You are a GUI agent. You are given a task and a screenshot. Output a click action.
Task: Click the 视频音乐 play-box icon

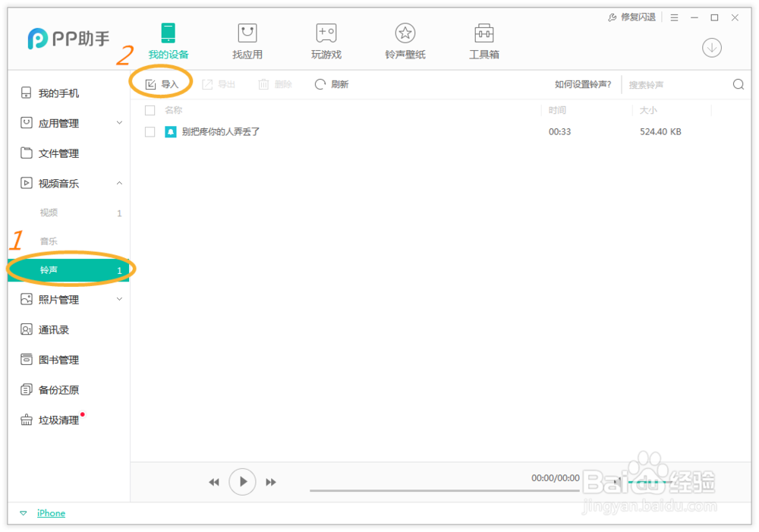pyautogui.click(x=26, y=183)
